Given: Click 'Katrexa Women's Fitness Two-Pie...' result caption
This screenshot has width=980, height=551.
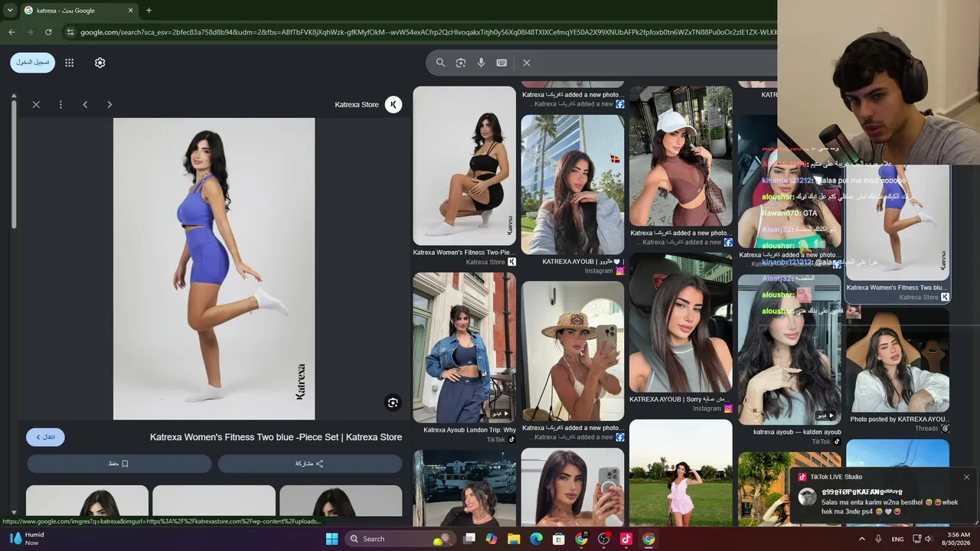Looking at the screenshot, I should coord(465,253).
